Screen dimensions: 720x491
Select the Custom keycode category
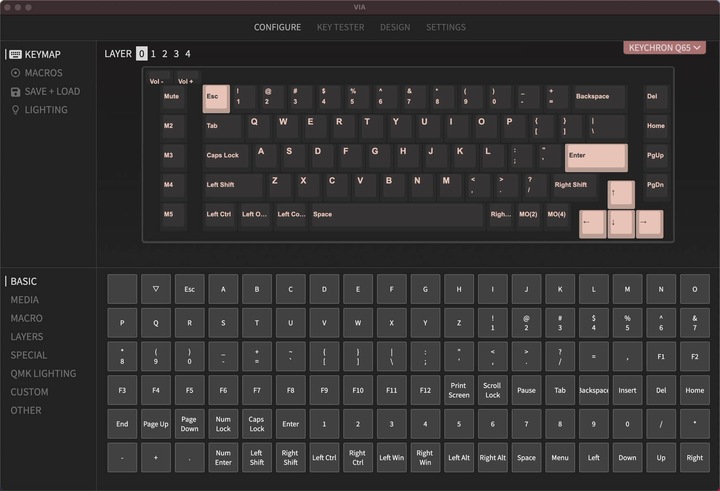[29, 392]
